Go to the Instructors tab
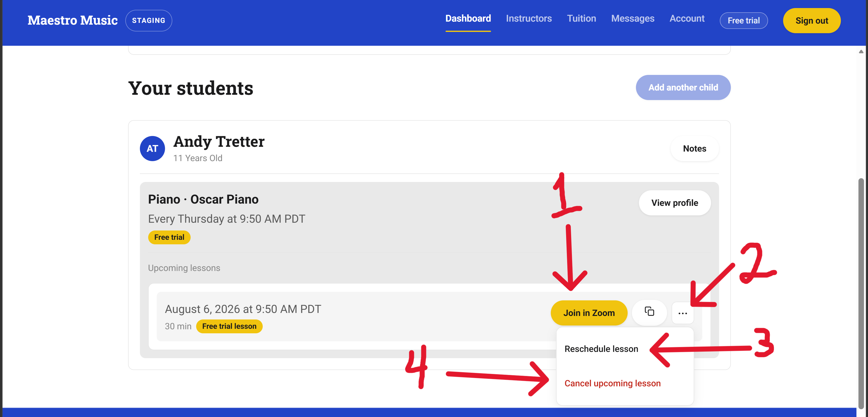The height and width of the screenshot is (417, 868). point(529,19)
